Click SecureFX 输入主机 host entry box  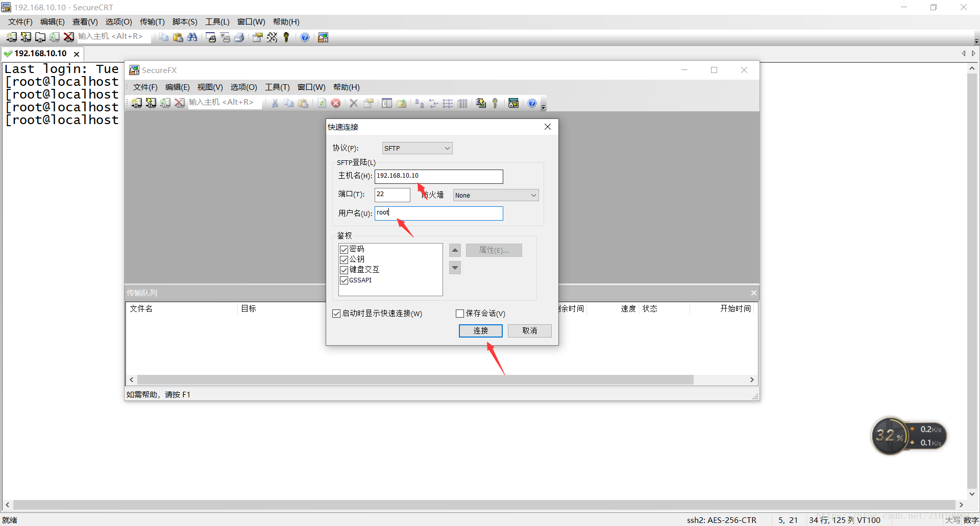[x=225, y=103]
